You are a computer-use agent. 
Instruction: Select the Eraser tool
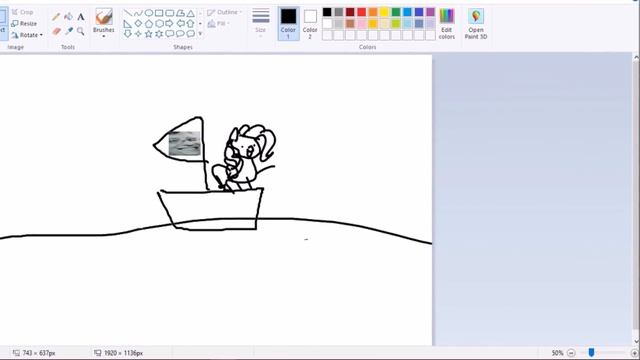coord(56,31)
